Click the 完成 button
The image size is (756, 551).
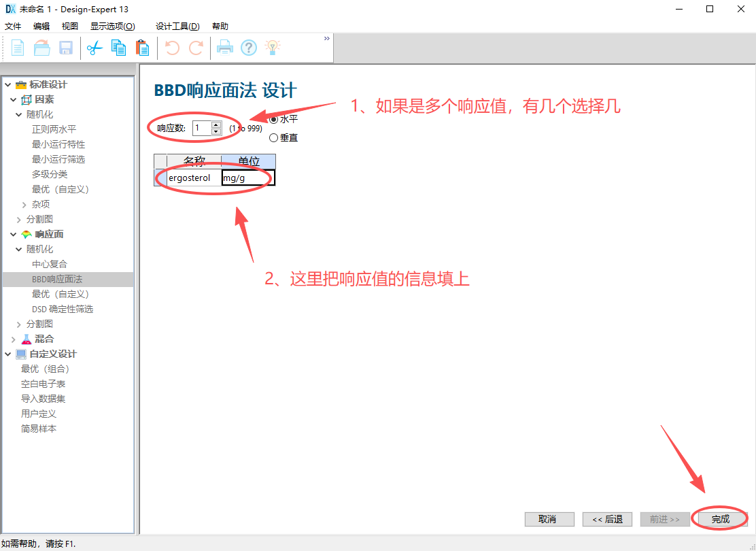[720, 519]
